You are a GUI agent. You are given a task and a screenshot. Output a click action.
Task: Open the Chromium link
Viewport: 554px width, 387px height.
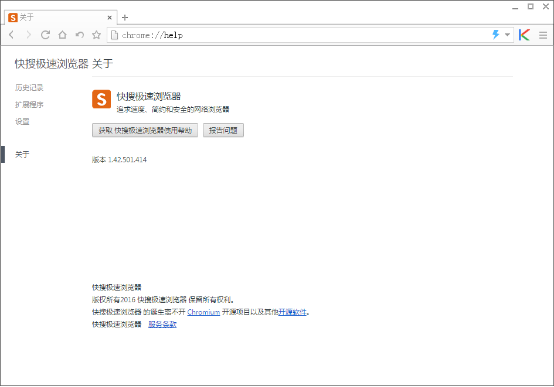[x=204, y=312]
